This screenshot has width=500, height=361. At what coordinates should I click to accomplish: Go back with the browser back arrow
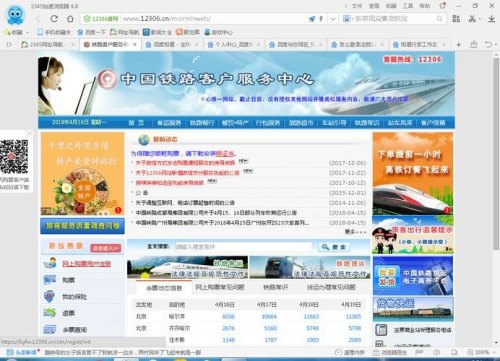pos(38,19)
